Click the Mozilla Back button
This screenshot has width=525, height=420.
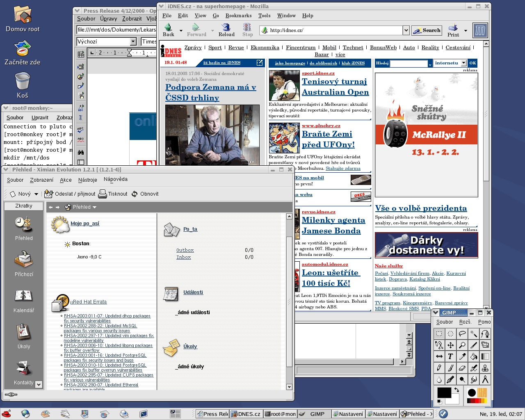click(168, 30)
